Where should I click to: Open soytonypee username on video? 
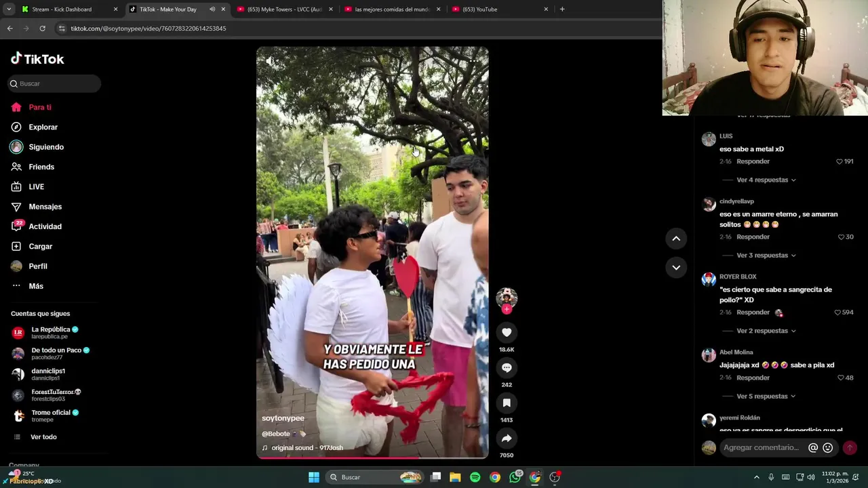(x=283, y=418)
